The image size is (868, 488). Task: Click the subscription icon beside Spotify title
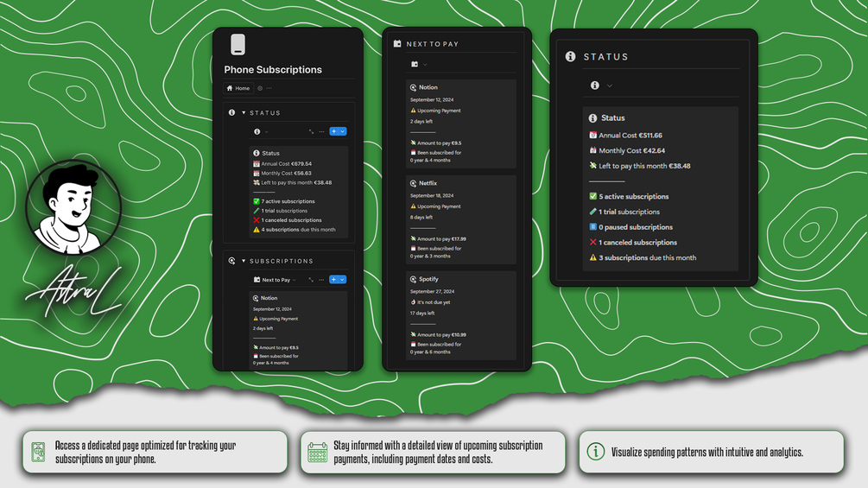point(413,279)
